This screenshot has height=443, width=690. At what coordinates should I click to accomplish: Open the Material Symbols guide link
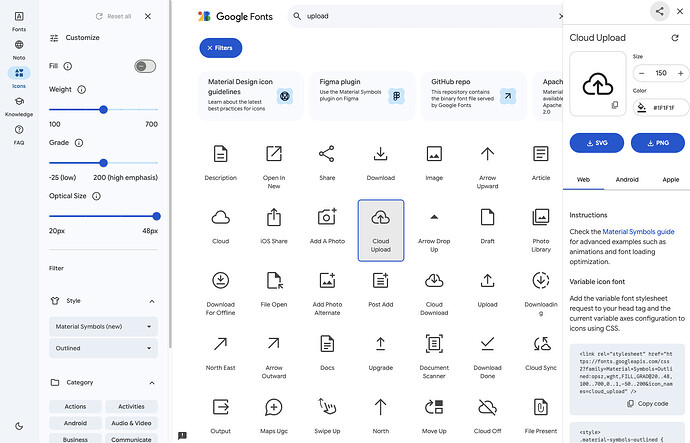pos(638,231)
